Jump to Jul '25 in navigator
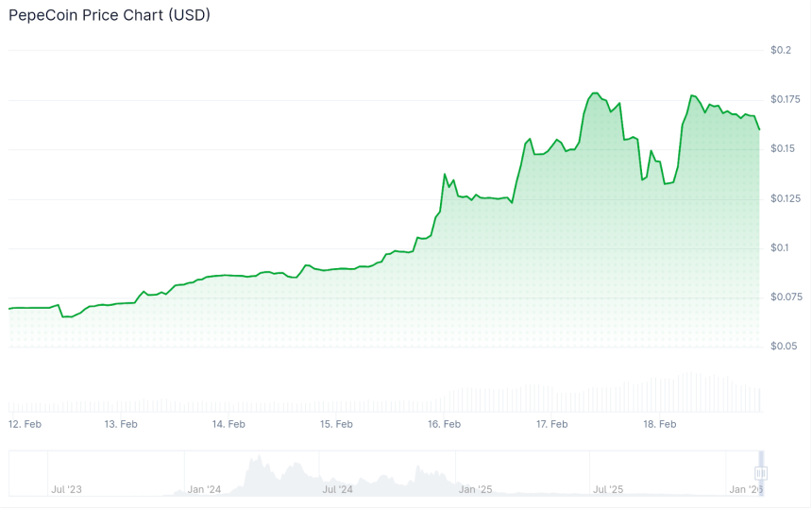812x509 pixels. 609,489
